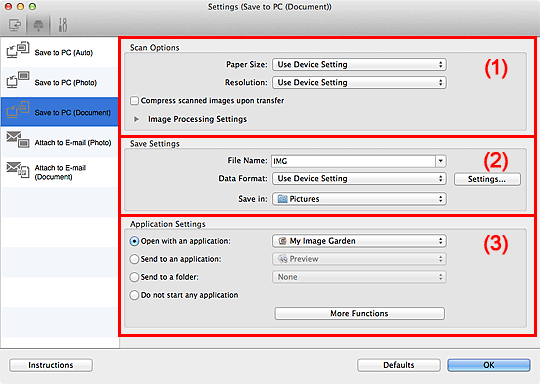
Task: Confirm settings with the OK button
Action: 489,365
